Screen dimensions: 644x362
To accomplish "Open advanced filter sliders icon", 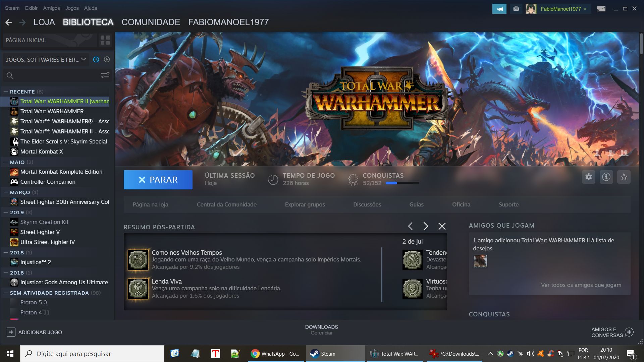I will (x=105, y=75).
